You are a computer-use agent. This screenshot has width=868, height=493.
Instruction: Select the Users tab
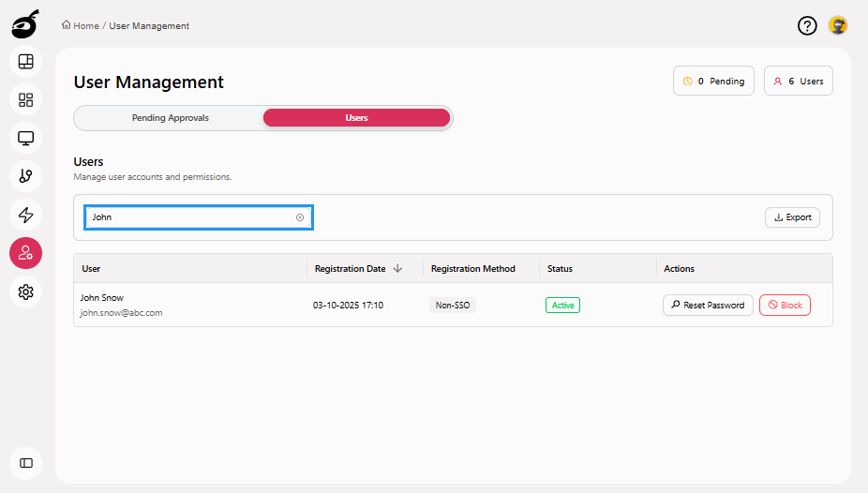pos(356,118)
